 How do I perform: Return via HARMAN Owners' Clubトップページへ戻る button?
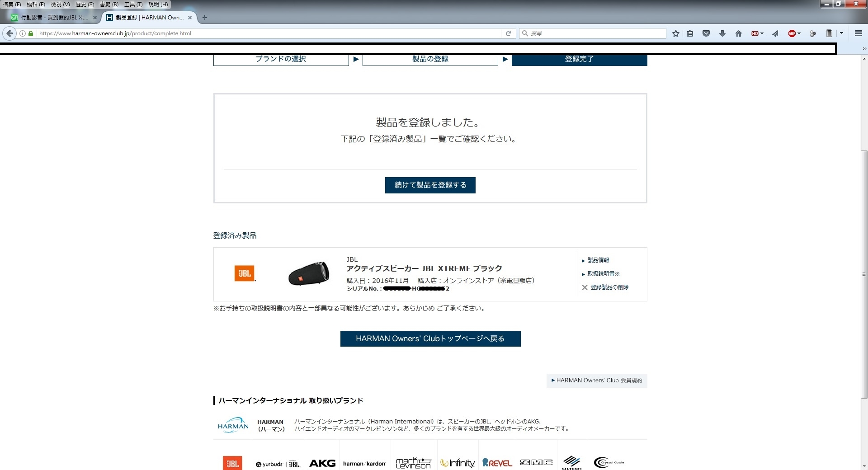[x=430, y=339]
